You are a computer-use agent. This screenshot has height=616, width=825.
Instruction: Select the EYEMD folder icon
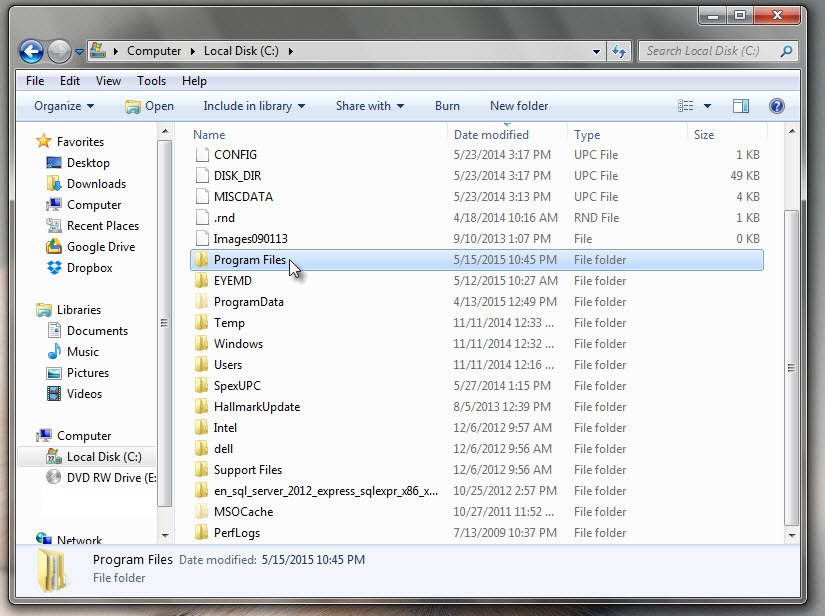click(202, 281)
